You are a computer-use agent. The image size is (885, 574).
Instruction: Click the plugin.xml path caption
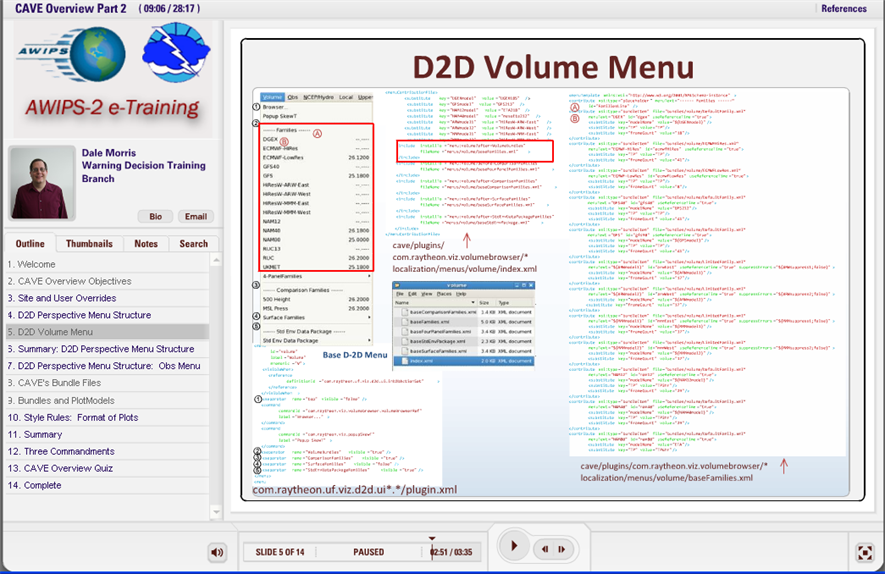pos(354,489)
